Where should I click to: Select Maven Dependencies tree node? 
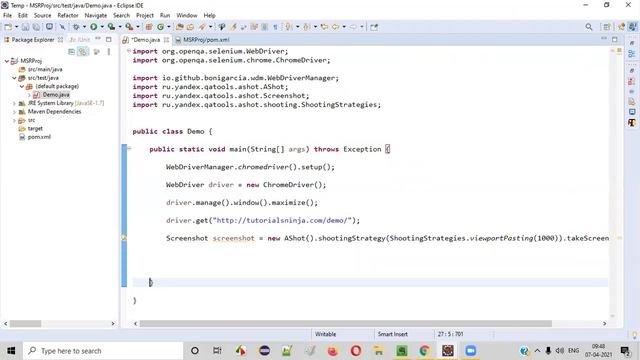coord(54,112)
